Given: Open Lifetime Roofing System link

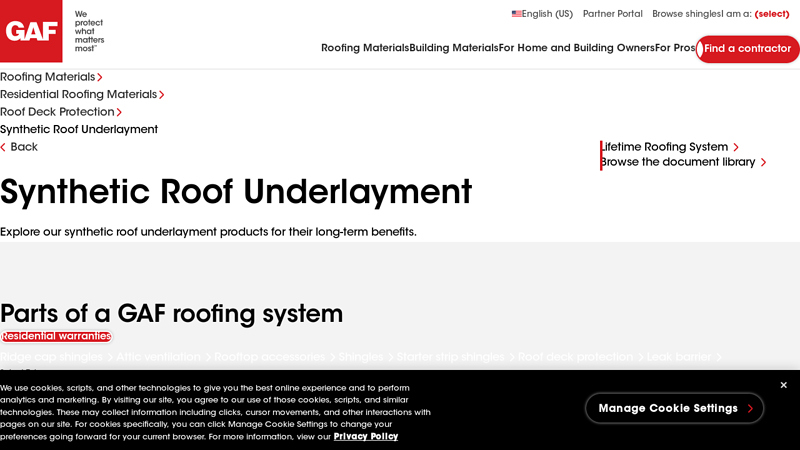Looking at the screenshot, I should (x=669, y=147).
